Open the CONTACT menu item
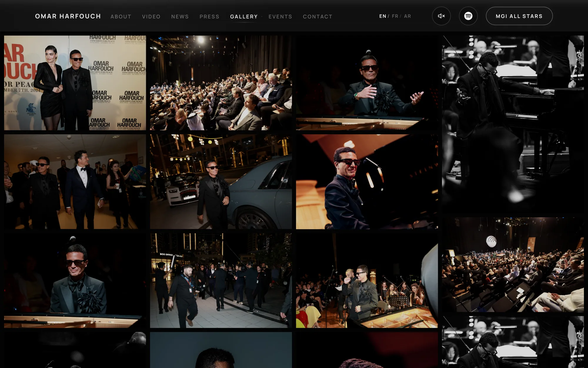This screenshot has height=368, width=588. (x=318, y=16)
